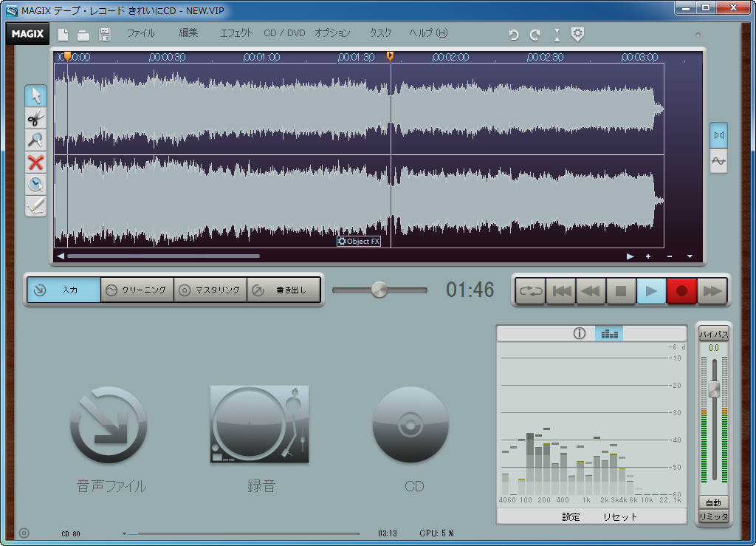The height and width of the screenshot is (546, 756).
Task: Open dropdown arrow beside CD 80 bar
Action: (124, 533)
